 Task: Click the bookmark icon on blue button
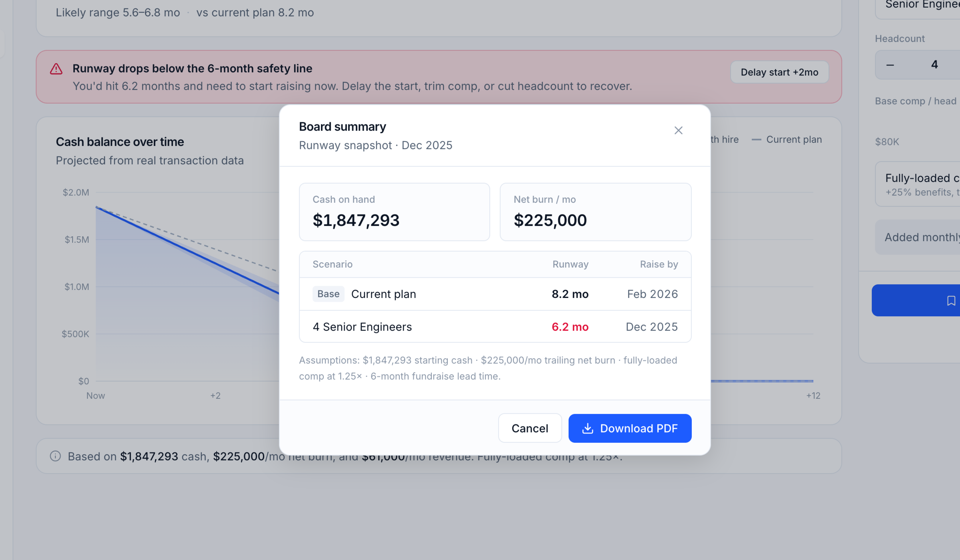tap(951, 301)
